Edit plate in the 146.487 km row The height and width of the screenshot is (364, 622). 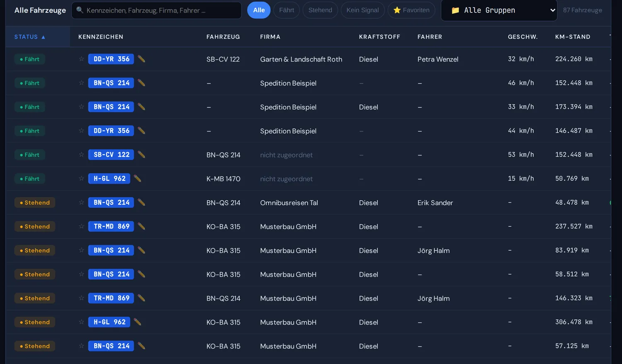[141, 131]
